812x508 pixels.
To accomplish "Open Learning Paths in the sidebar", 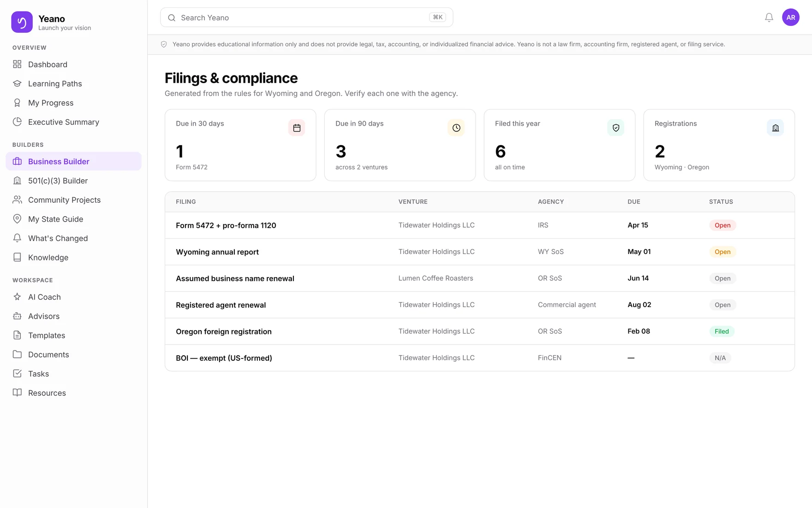I will tap(73, 84).
